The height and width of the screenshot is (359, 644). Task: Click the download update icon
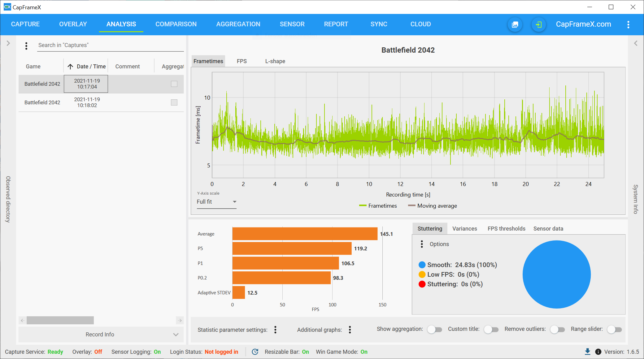coord(587,352)
